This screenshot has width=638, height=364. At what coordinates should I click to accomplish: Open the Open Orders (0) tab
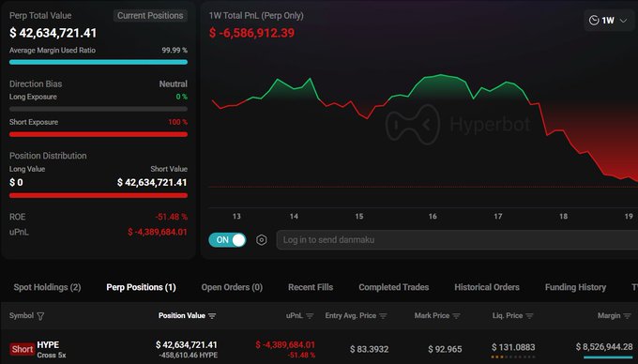pos(232,287)
